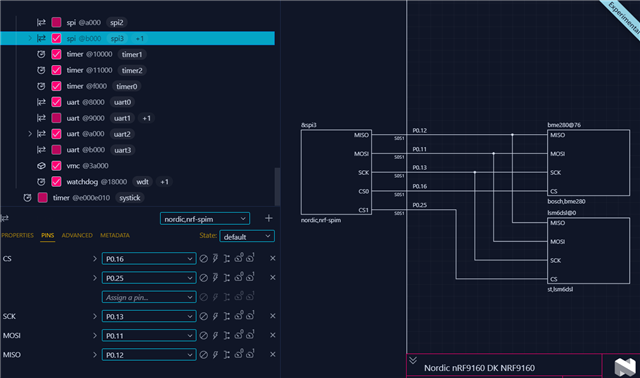Uncheck the timer1 checkbox
The image size is (640, 378).
pyautogui.click(x=56, y=54)
